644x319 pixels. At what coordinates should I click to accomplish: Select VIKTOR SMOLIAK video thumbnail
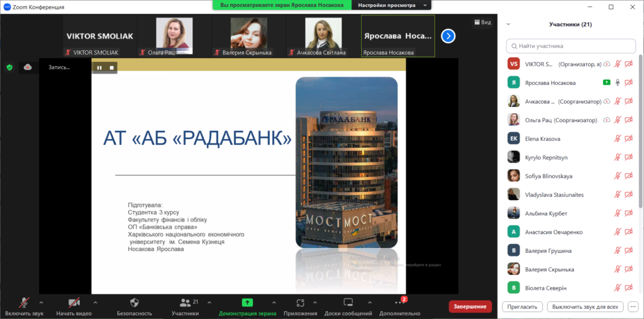coord(100,36)
